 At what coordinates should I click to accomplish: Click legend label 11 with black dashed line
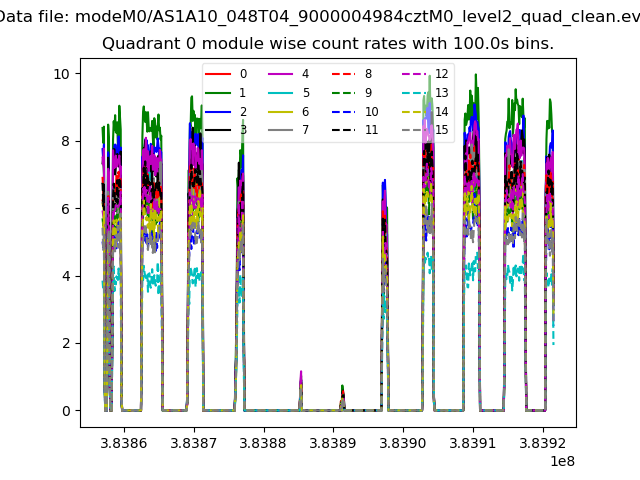[371, 130]
